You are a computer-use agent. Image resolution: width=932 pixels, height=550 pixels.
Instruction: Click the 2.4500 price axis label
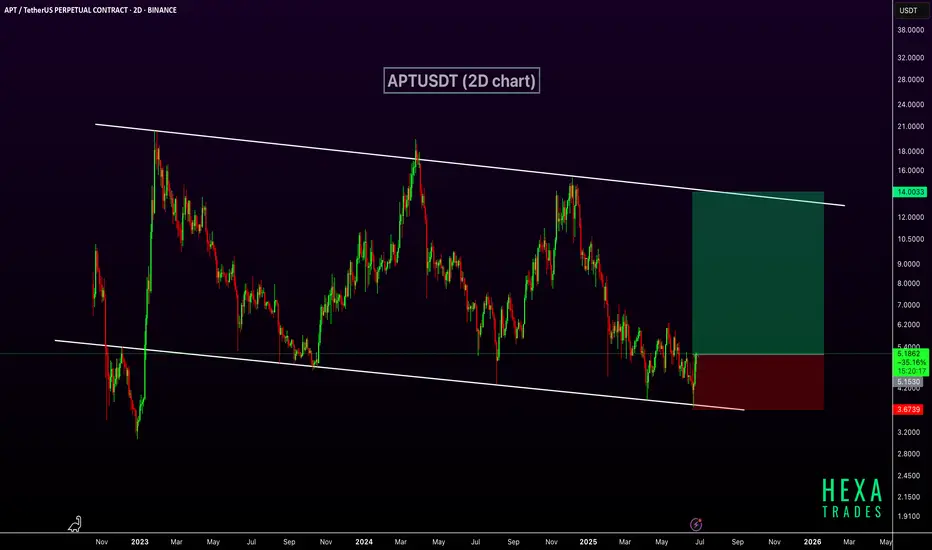pyautogui.click(x=911, y=476)
